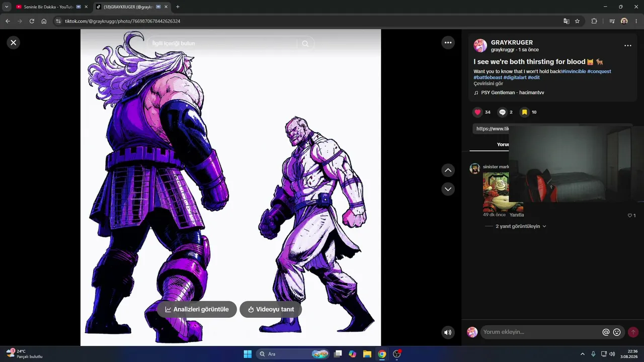Go to the previous post with the up arrow
The image size is (644, 362).
pyautogui.click(x=448, y=170)
